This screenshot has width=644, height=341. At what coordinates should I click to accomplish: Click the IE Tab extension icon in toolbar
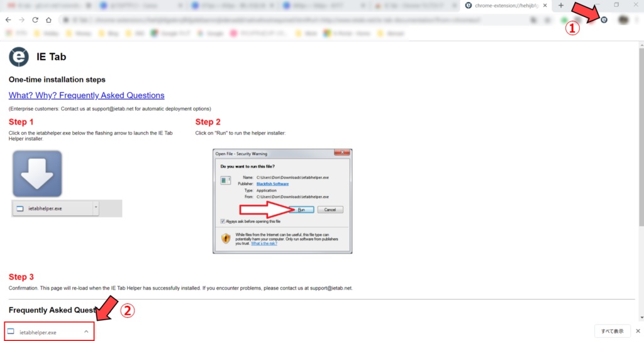604,19
